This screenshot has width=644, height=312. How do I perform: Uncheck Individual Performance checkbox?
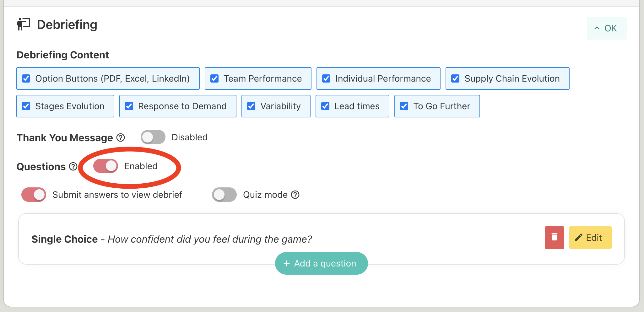pyautogui.click(x=327, y=78)
